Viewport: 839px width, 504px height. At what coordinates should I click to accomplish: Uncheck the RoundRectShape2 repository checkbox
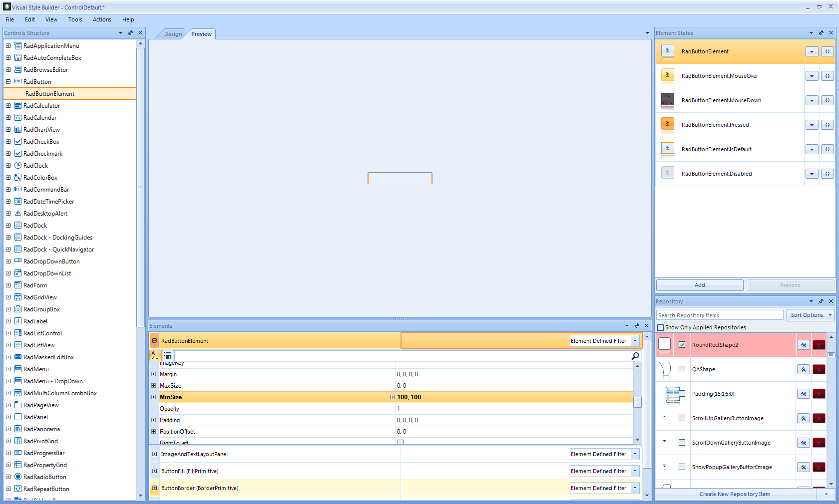coord(682,345)
